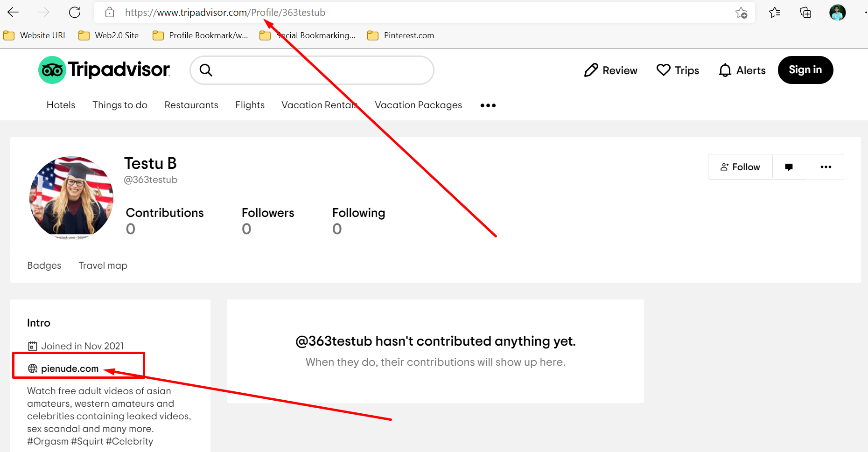Click the address bar URL
The height and width of the screenshot is (452, 868).
[x=225, y=13]
